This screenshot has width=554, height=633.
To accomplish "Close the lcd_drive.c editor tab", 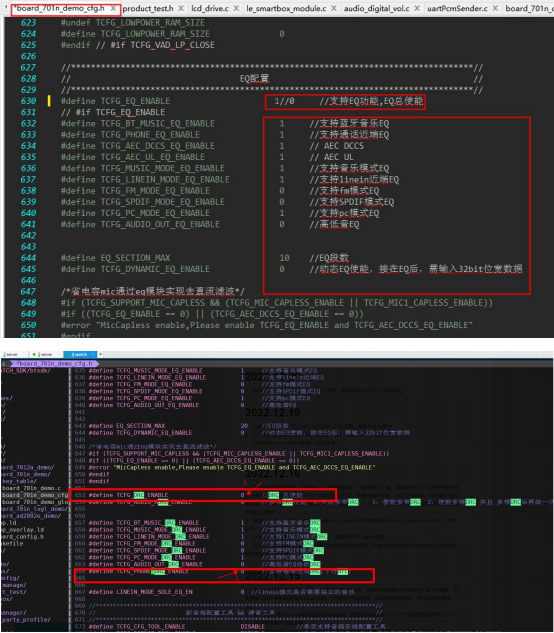I will click(x=236, y=8).
